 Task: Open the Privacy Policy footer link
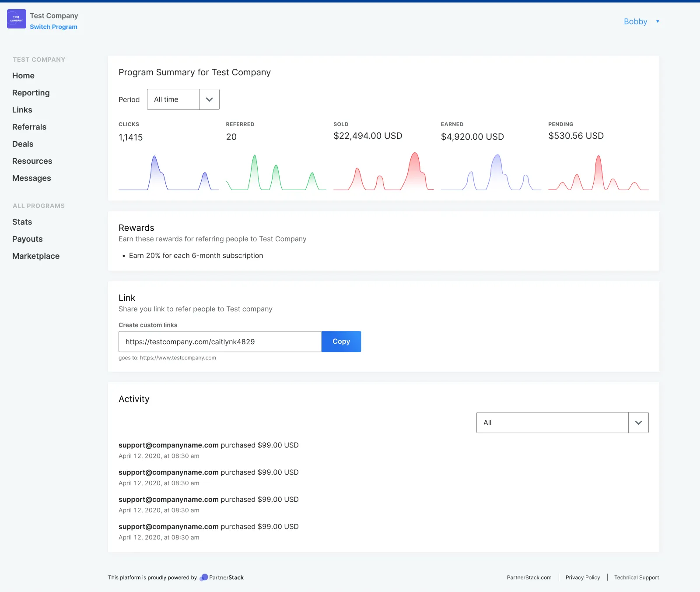pos(583,578)
